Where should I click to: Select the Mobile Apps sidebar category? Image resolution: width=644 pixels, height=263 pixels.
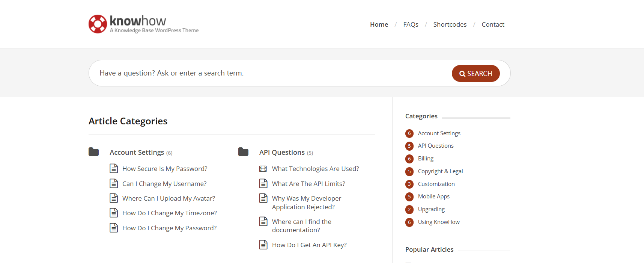[x=433, y=196]
